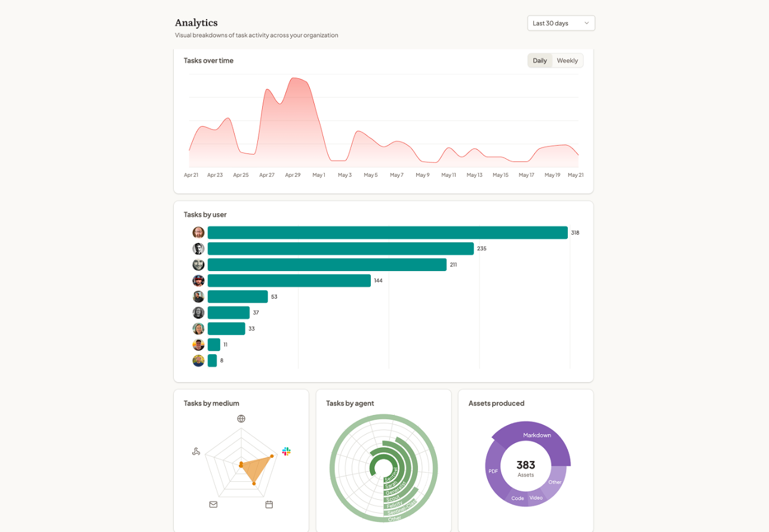The width and height of the screenshot is (769, 532).
Task: Click the May 11 axis label
Action: tap(448, 175)
